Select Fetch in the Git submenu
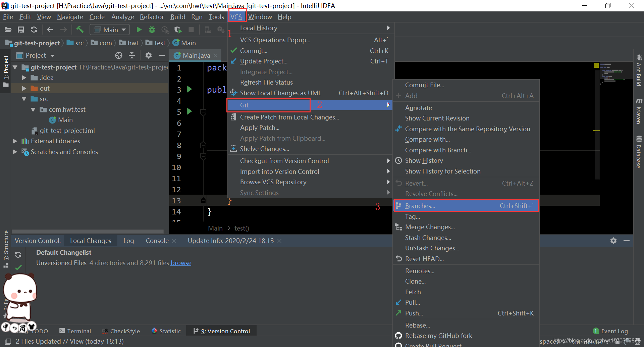The image size is (644, 347). tap(466, 292)
